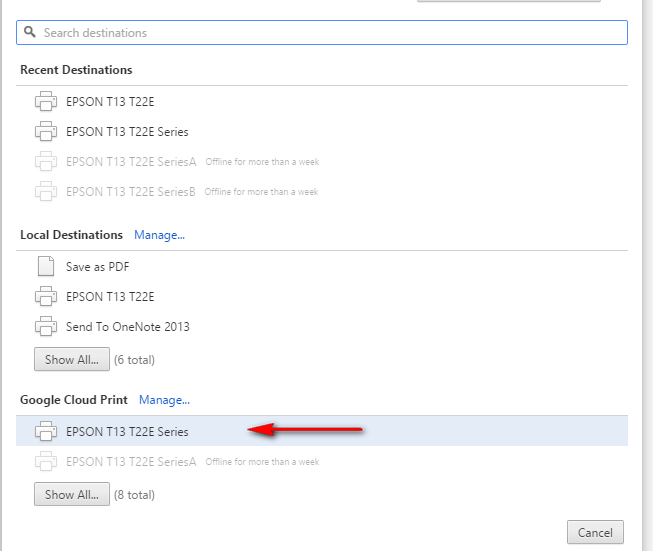Click the Search destinations input field
The width and height of the screenshot is (653, 551).
(322, 32)
